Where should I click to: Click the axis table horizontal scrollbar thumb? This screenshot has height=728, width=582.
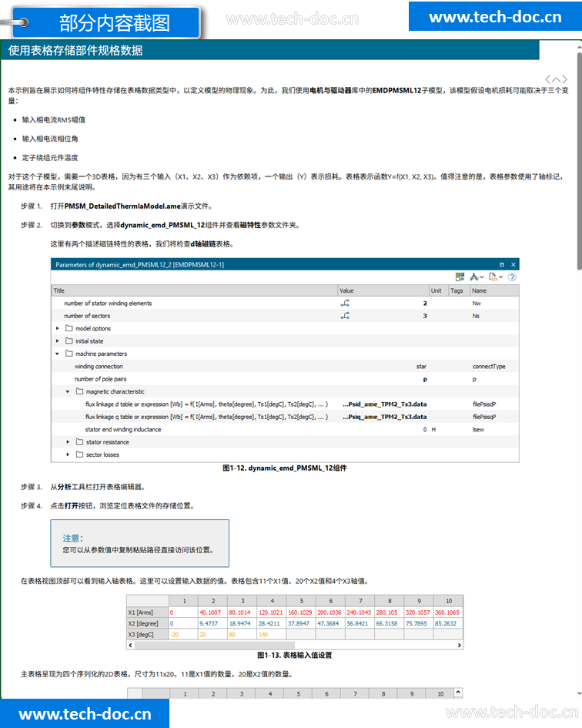[215, 646]
